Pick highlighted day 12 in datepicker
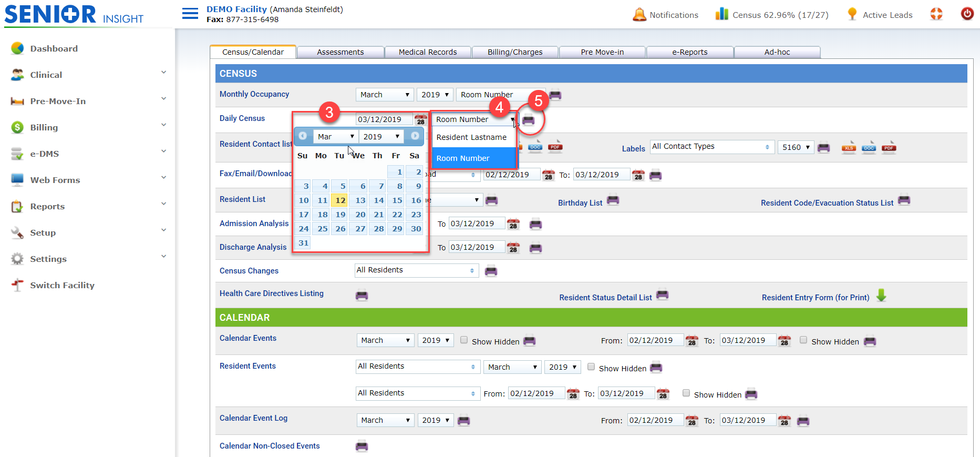Viewport: 980px width, 457px height. click(341, 200)
